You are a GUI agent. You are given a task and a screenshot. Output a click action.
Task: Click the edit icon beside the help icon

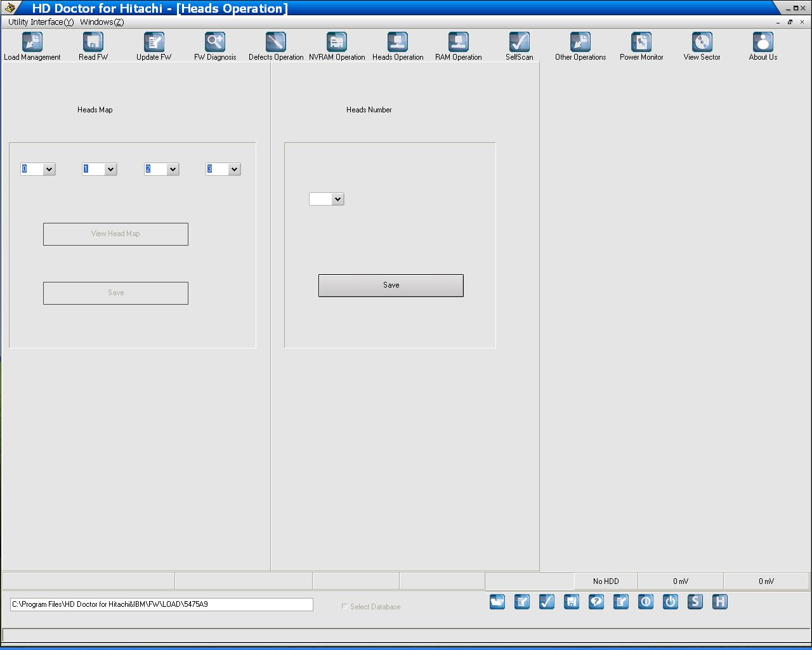click(x=621, y=602)
